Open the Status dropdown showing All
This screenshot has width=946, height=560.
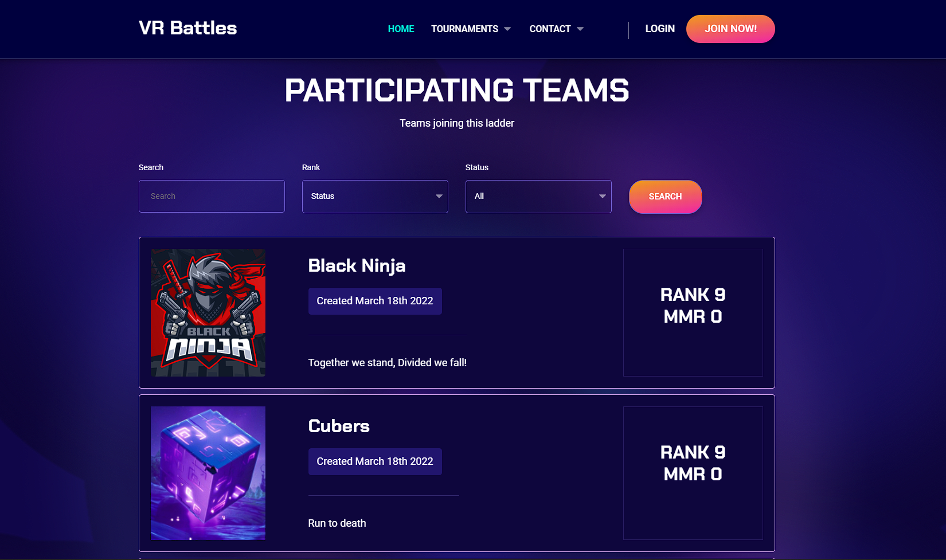pyautogui.click(x=538, y=196)
